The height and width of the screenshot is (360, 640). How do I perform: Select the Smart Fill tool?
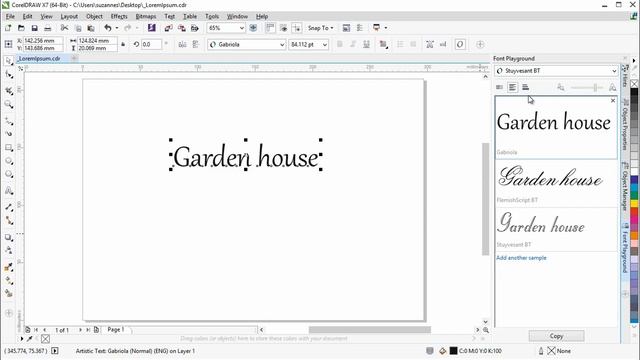pyautogui.click(x=9, y=293)
